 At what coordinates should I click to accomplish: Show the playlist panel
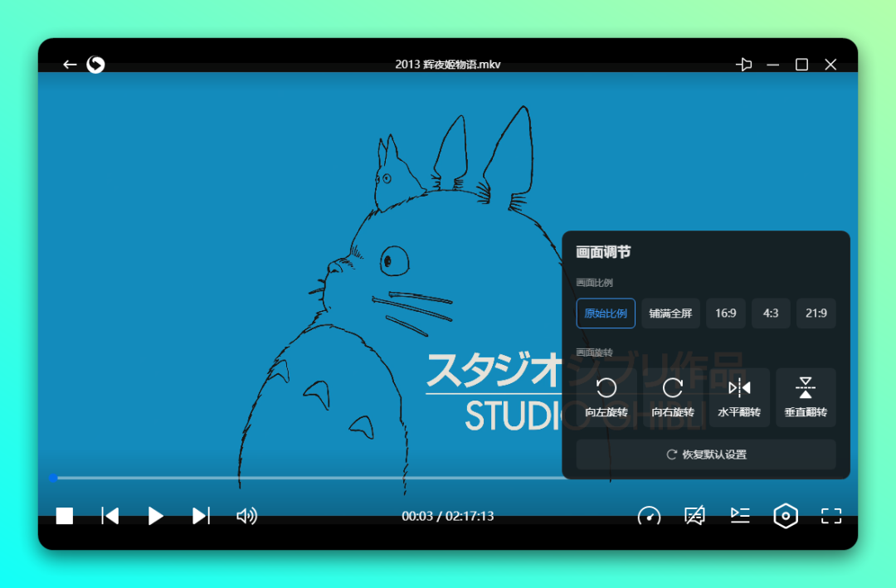click(740, 516)
